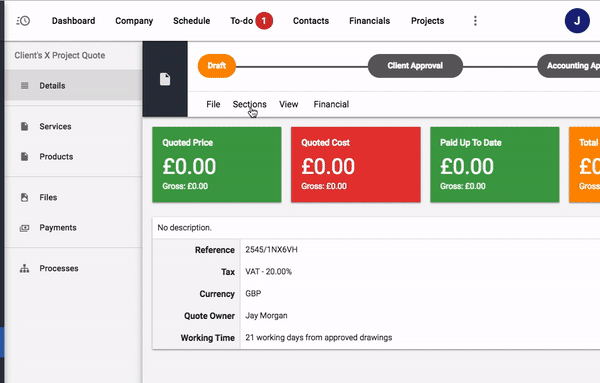Select the Accounting Approval stage

(569, 66)
